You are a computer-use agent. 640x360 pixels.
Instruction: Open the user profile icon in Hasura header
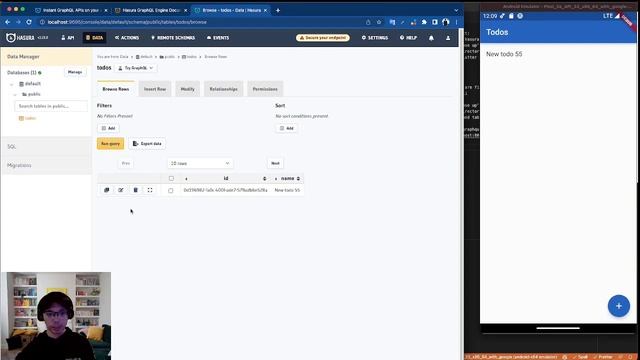pyautogui.click(x=448, y=38)
